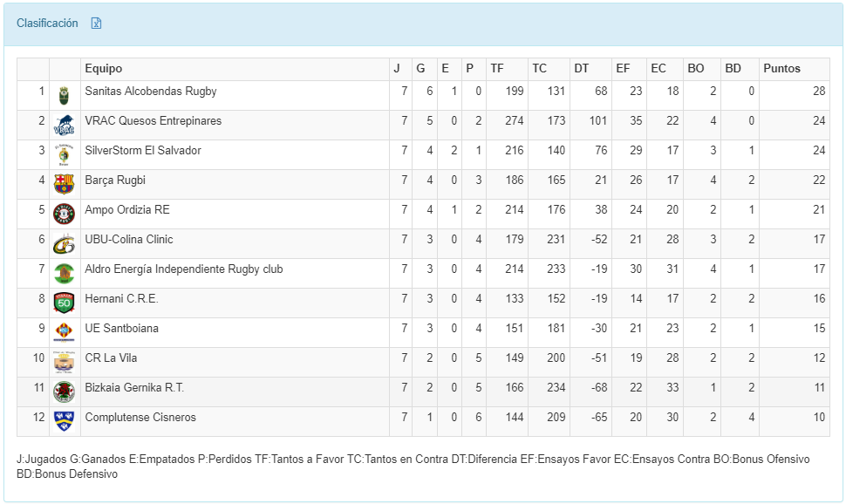The width and height of the screenshot is (846, 504).
Task: Click the DT column header
Action: click(x=582, y=69)
